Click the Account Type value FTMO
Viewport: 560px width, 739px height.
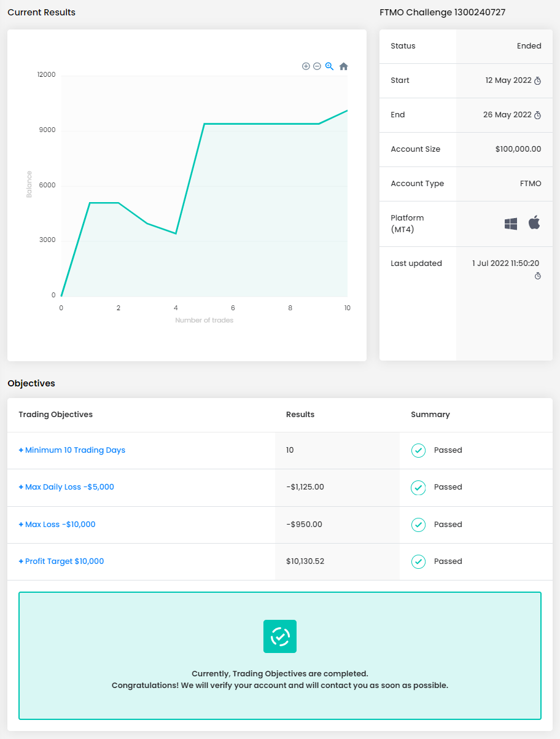coord(531,184)
